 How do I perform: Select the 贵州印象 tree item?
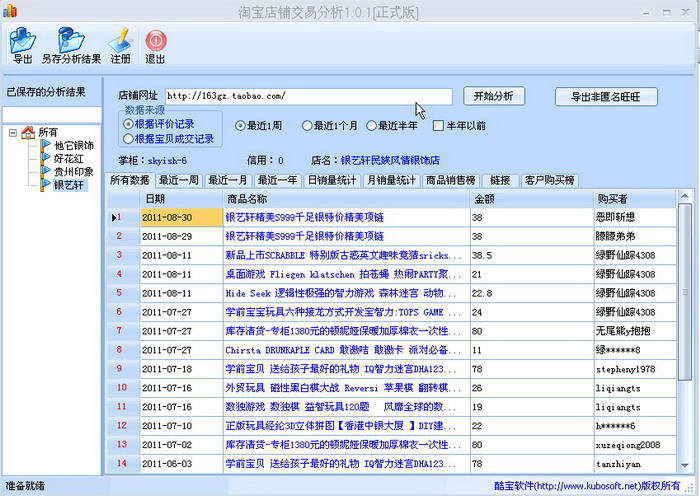tap(74, 171)
